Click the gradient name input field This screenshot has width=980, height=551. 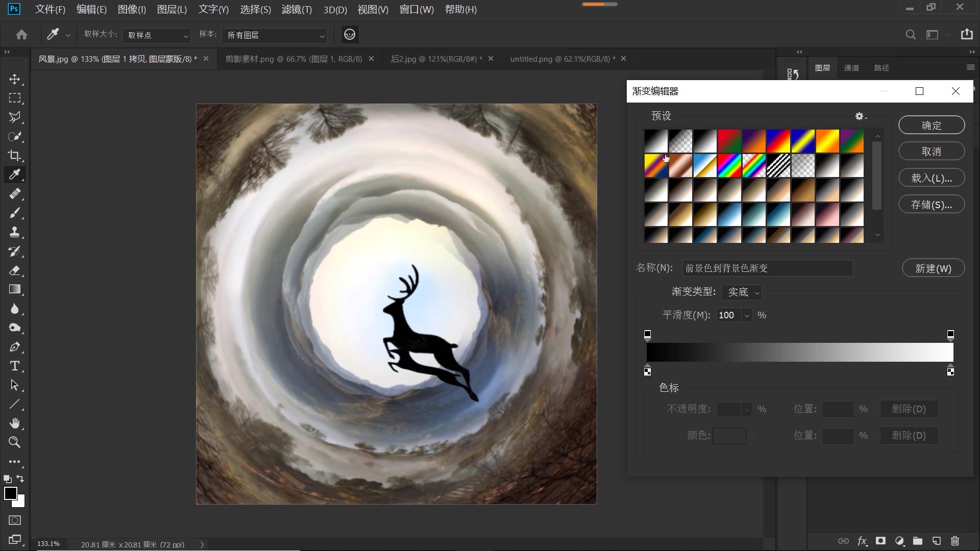pyautogui.click(x=767, y=268)
